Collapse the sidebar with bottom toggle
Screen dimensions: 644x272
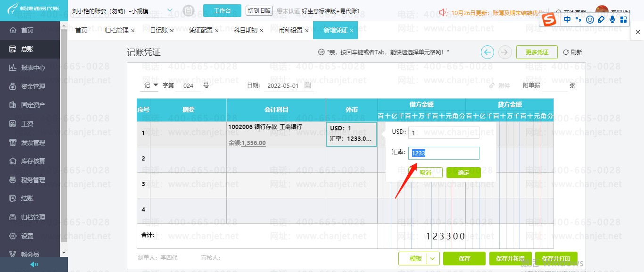tap(34, 264)
